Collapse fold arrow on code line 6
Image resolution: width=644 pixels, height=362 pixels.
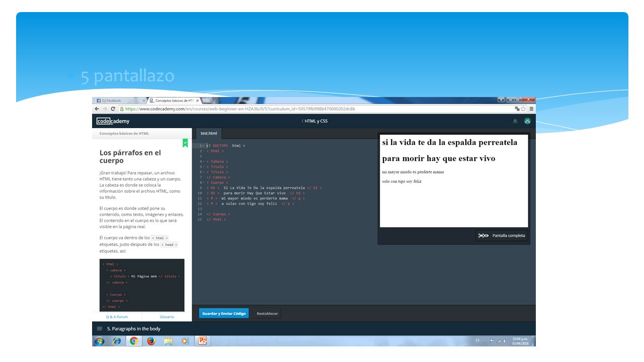tap(203, 172)
